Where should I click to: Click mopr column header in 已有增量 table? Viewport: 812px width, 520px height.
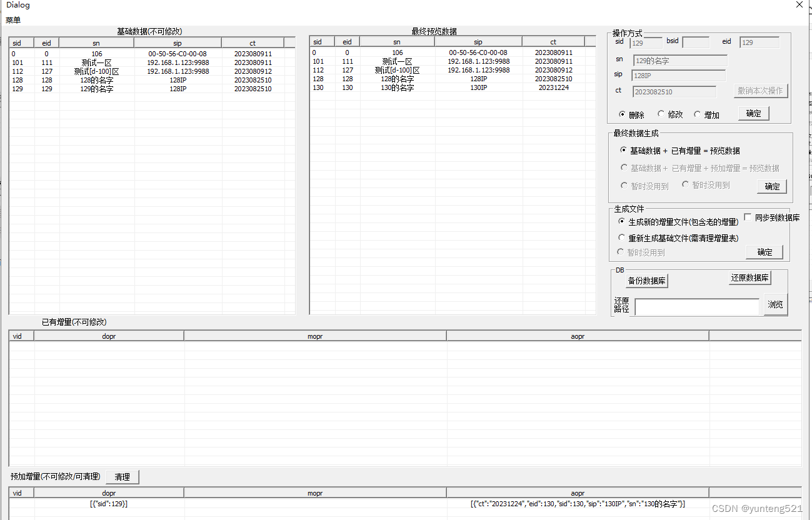(x=315, y=336)
